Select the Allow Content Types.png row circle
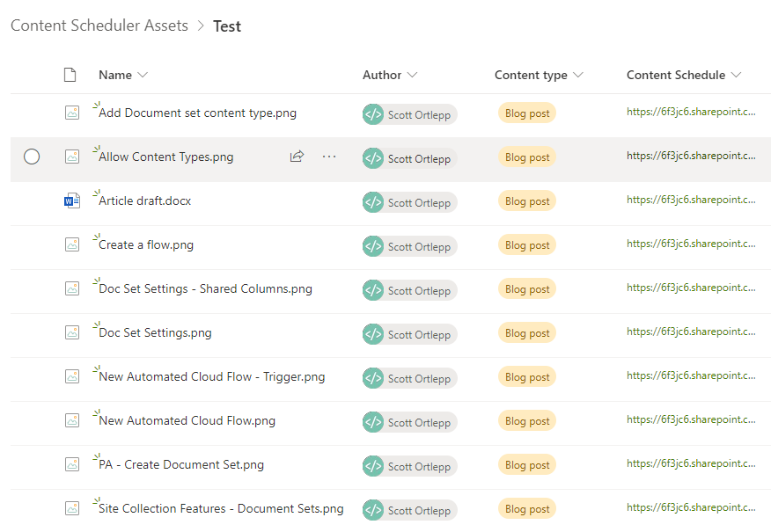This screenshot has width=771, height=532. point(32,157)
